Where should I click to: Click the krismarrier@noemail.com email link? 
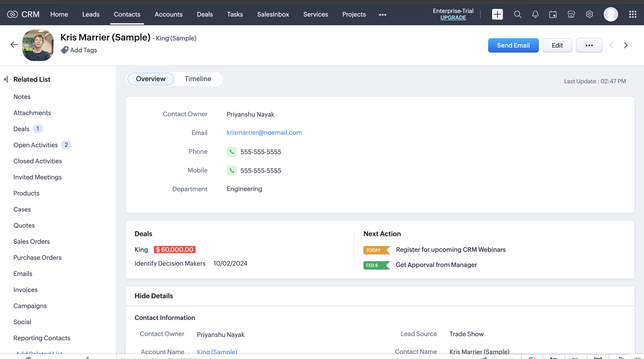coord(264,133)
